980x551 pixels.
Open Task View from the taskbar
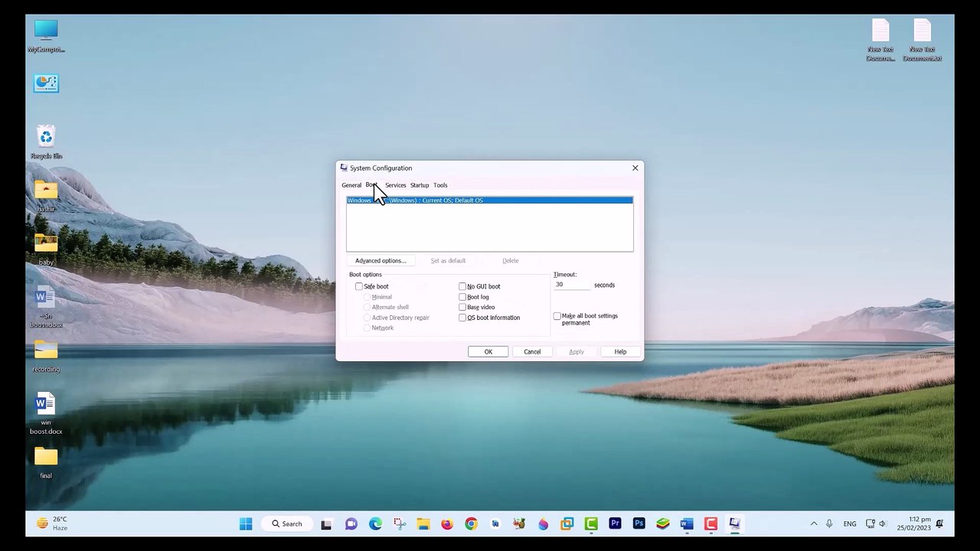pyautogui.click(x=326, y=524)
